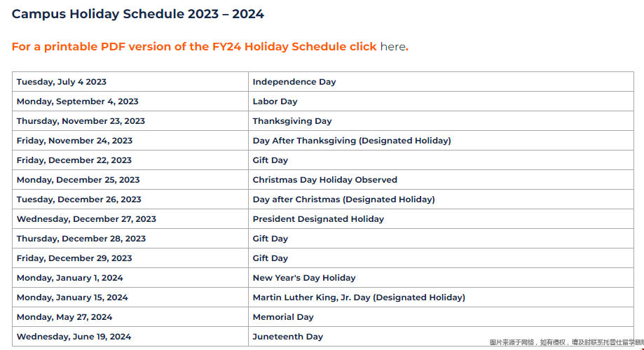Select the Tuesday, December 26, 2023 cell
Screen dimensions: 644x350
[79, 199]
